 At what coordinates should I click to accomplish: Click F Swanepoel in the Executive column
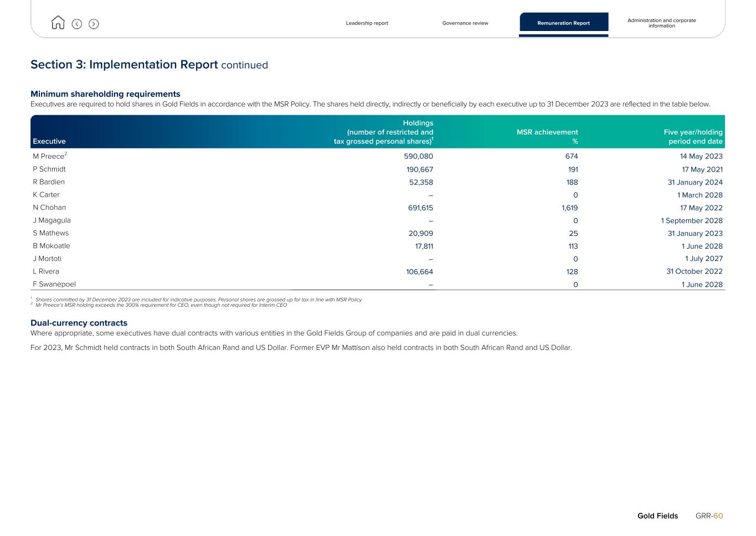click(x=54, y=284)
